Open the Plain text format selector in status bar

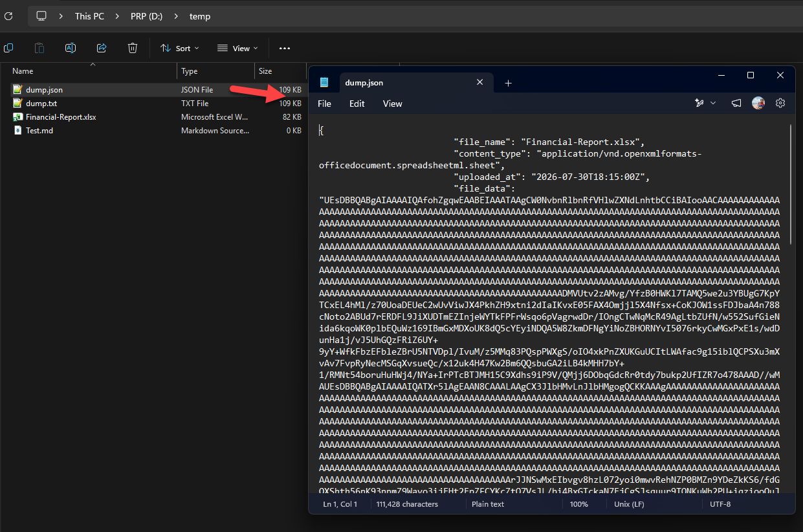click(x=489, y=504)
